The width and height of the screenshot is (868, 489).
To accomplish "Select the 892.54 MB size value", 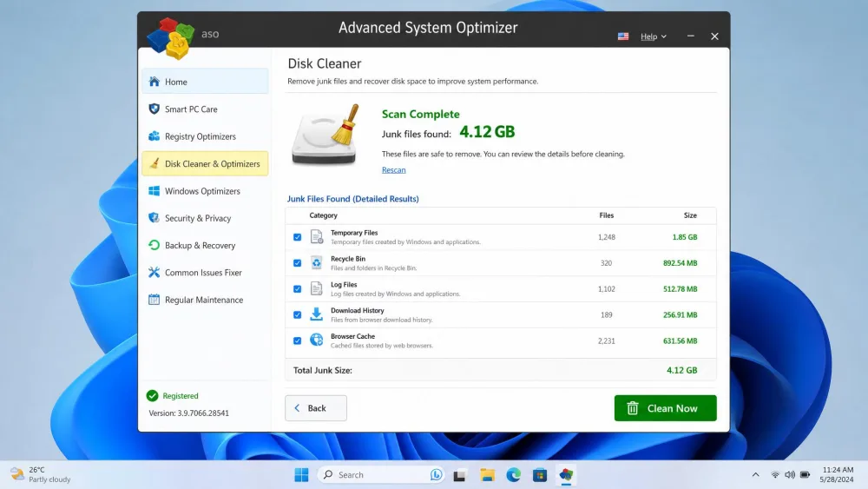I will pyautogui.click(x=681, y=263).
